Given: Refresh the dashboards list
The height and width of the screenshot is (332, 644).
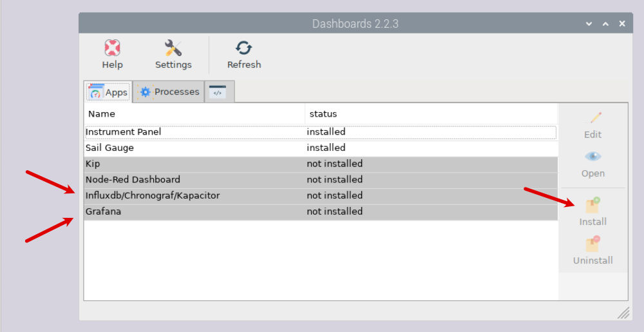Looking at the screenshot, I should tap(244, 48).
